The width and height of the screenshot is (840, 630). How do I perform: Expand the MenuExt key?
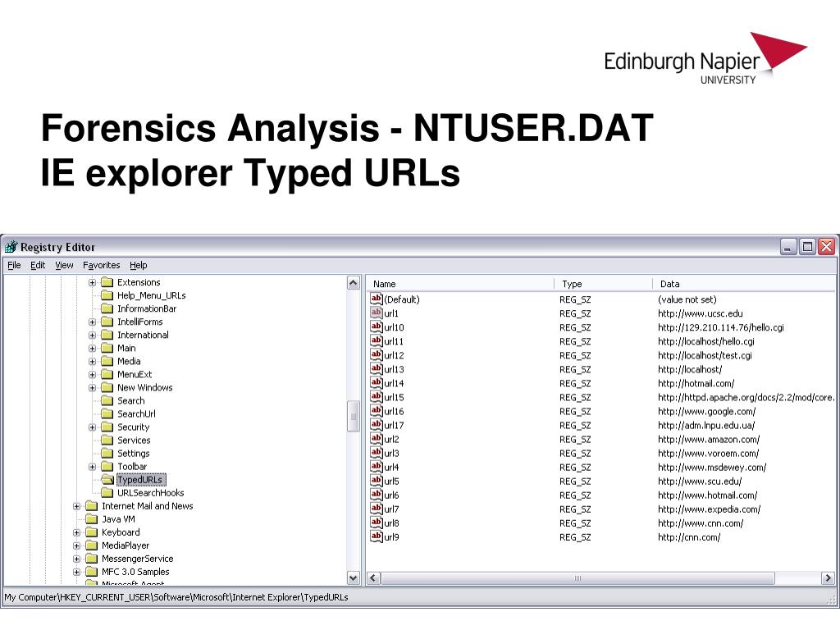pyautogui.click(x=92, y=374)
